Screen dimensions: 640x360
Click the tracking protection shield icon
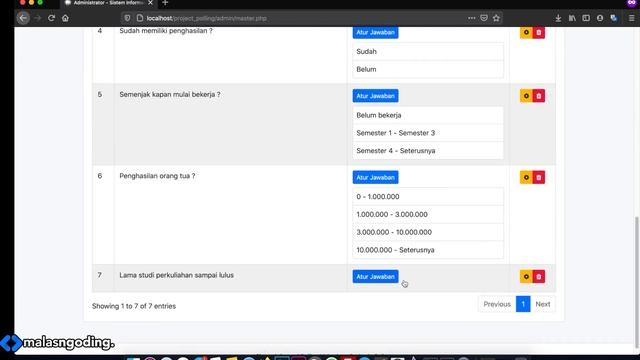pyautogui.click(x=127, y=18)
